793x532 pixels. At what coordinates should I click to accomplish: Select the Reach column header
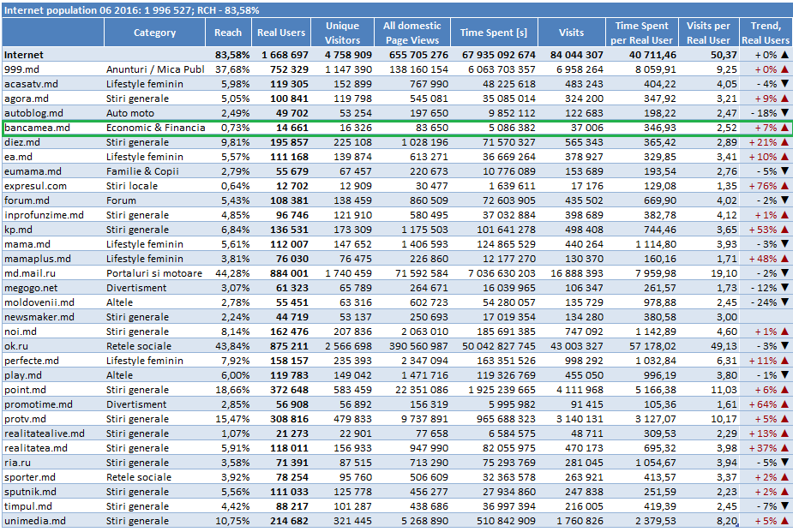tap(228, 33)
